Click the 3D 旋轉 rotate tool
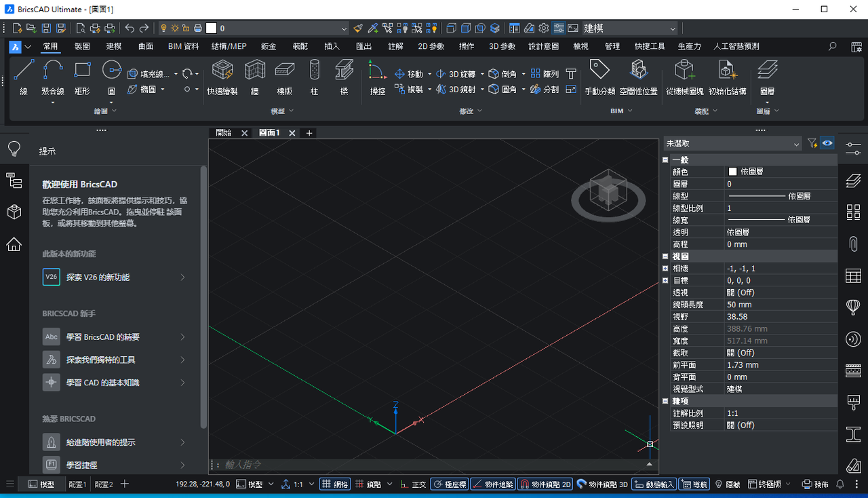The height and width of the screenshot is (498, 868). pos(456,74)
